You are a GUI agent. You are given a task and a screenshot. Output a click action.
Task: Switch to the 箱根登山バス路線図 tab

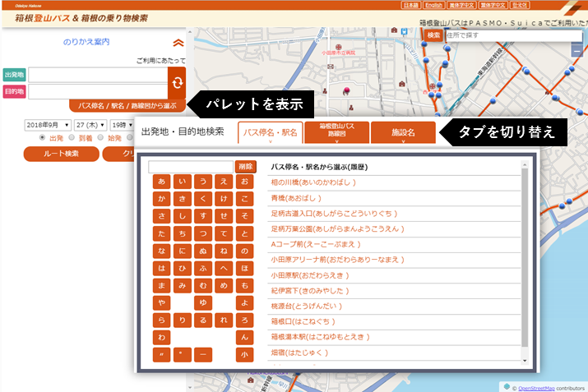pos(336,132)
